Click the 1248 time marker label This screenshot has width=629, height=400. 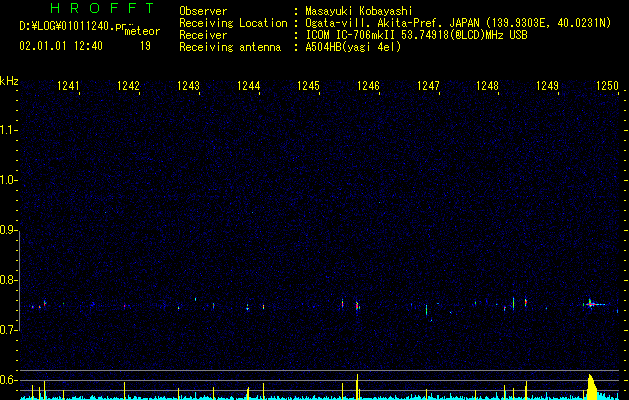pos(487,86)
